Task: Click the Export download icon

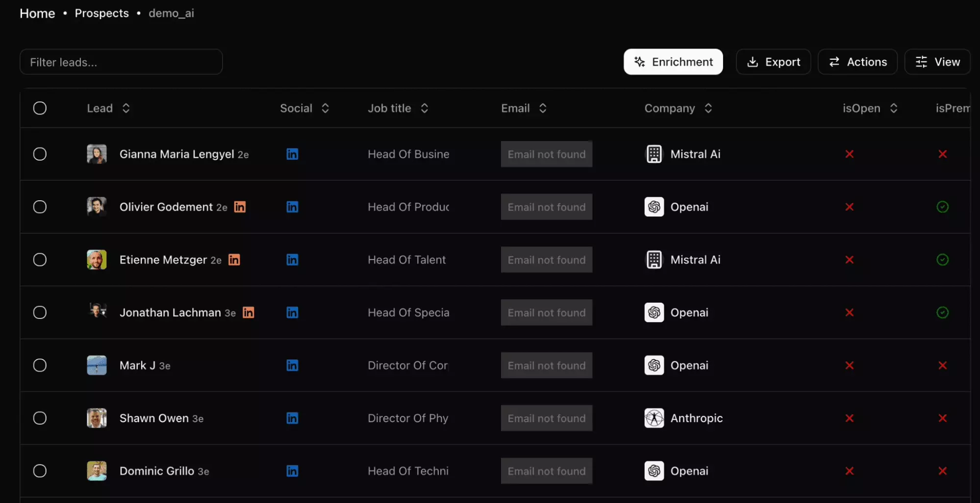Action: [x=753, y=62]
